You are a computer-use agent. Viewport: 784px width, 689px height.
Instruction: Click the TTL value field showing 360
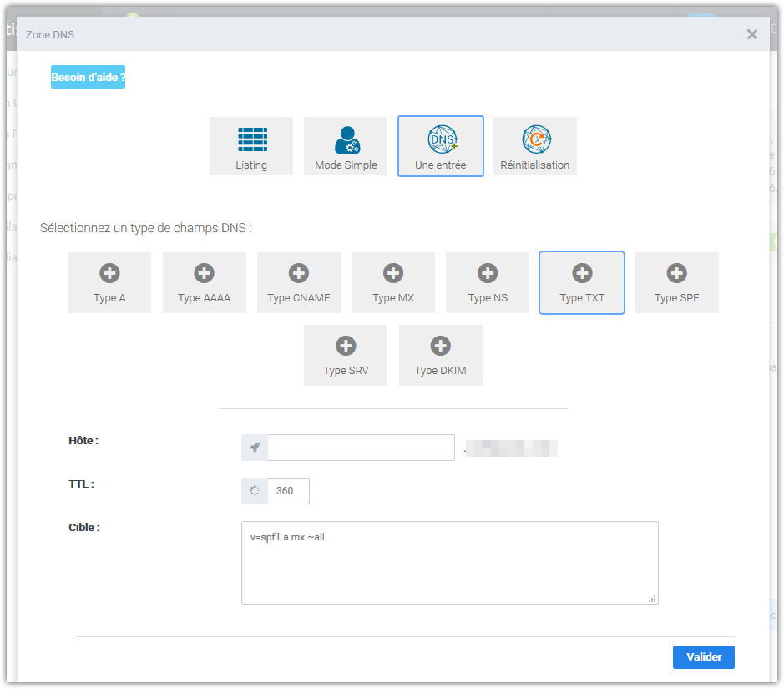click(287, 490)
